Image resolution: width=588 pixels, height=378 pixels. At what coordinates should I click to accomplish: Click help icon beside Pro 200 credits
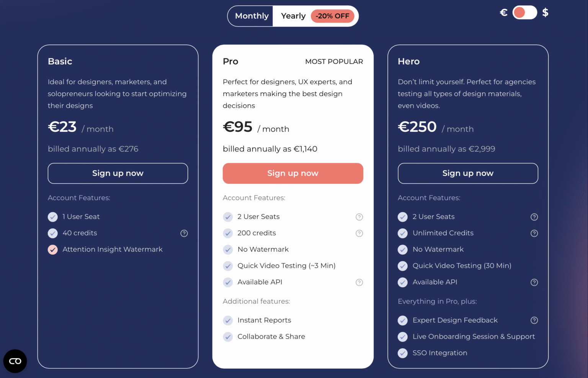359,233
